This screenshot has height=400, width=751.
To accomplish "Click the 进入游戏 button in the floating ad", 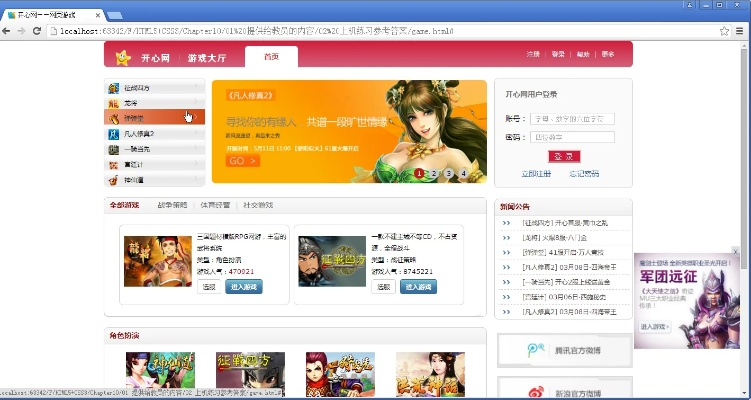I will pos(654,327).
